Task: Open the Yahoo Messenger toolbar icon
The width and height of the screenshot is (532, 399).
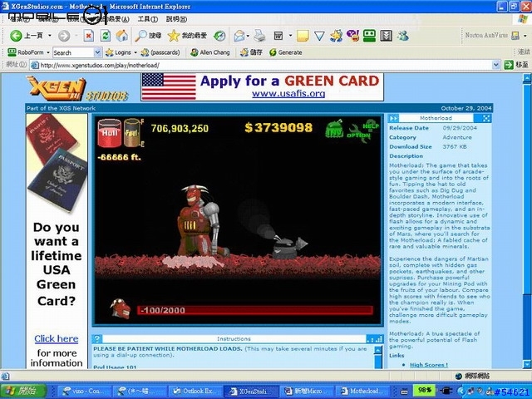Action: tap(352, 36)
